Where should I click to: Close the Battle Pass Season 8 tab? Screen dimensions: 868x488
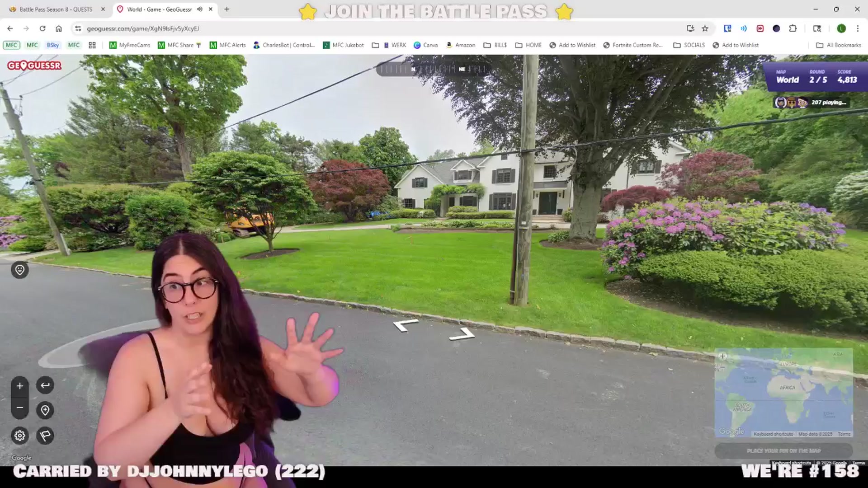103,9
